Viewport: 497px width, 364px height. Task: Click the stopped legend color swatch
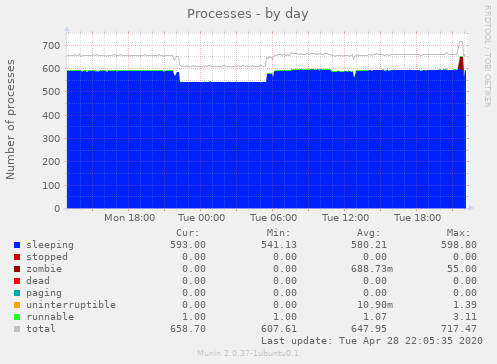tap(17, 257)
